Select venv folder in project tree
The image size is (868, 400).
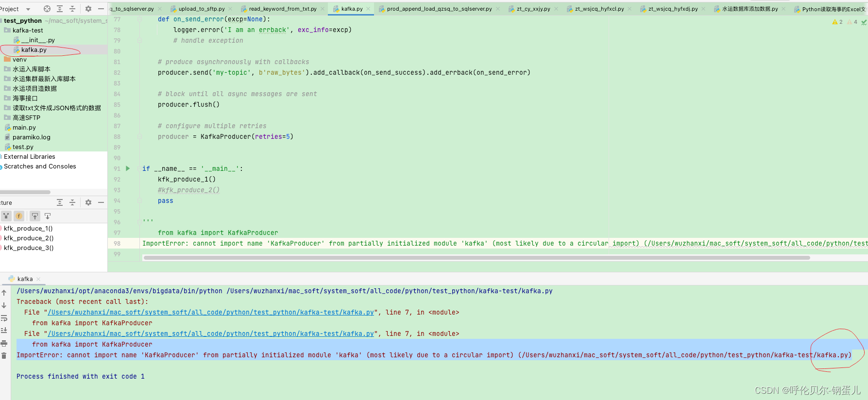(x=19, y=59)
